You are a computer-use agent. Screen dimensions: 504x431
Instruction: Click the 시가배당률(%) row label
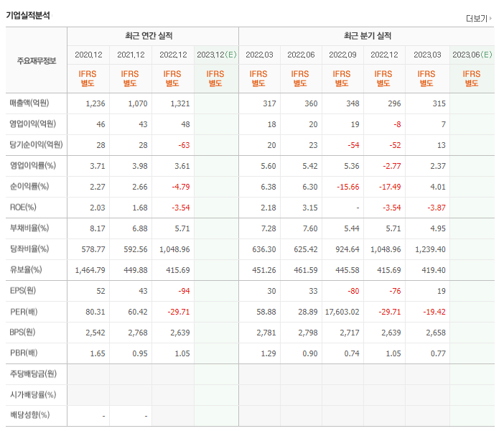[33, 394]
